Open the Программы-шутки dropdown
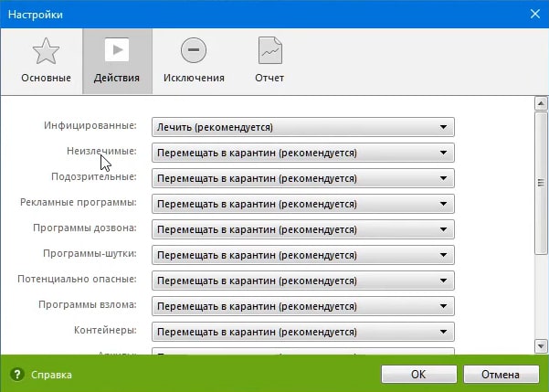The image size is (549, 392). click(303, 254)
